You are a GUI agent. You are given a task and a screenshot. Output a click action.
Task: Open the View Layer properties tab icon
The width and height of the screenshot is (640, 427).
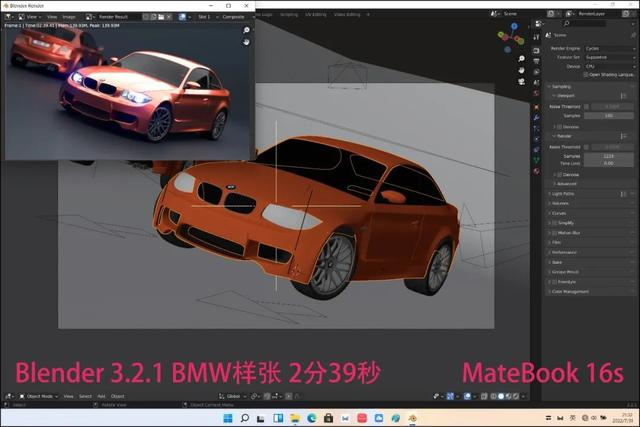pos(536,72)
